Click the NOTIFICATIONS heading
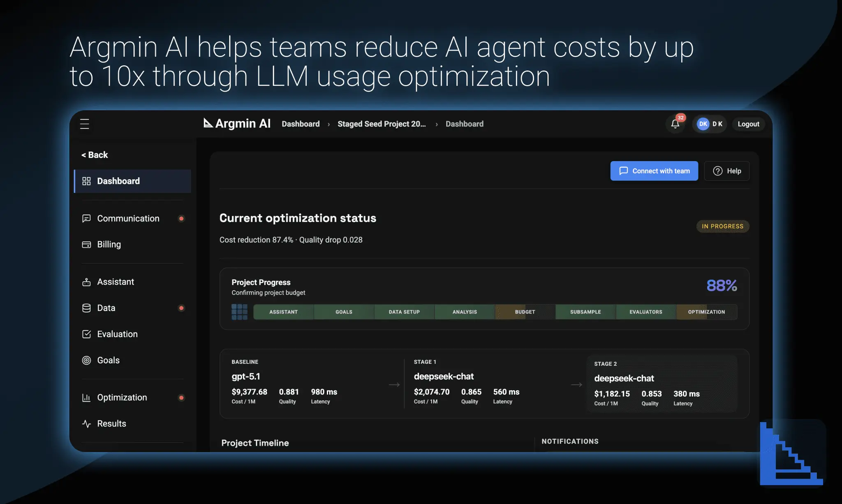This screenshot has height=504, width=842. tap(570, 441)
